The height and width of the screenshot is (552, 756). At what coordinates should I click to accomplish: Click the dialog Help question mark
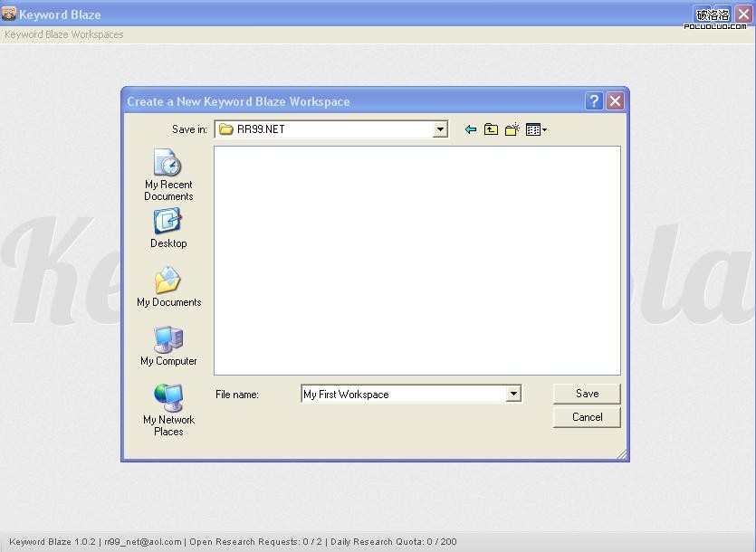coord(594,101)
